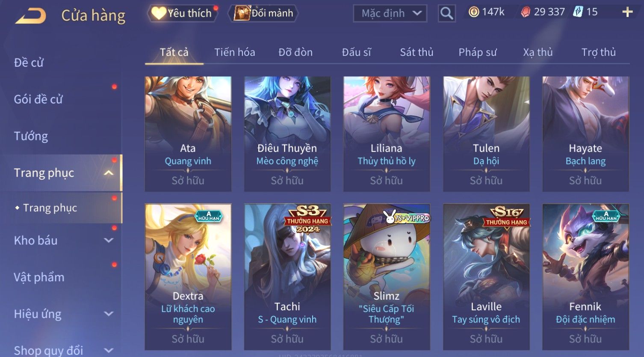This screenshot has height=357, width=644.
Task: Open Gói đề cử in the sidebar
Action: coord(38,99)
